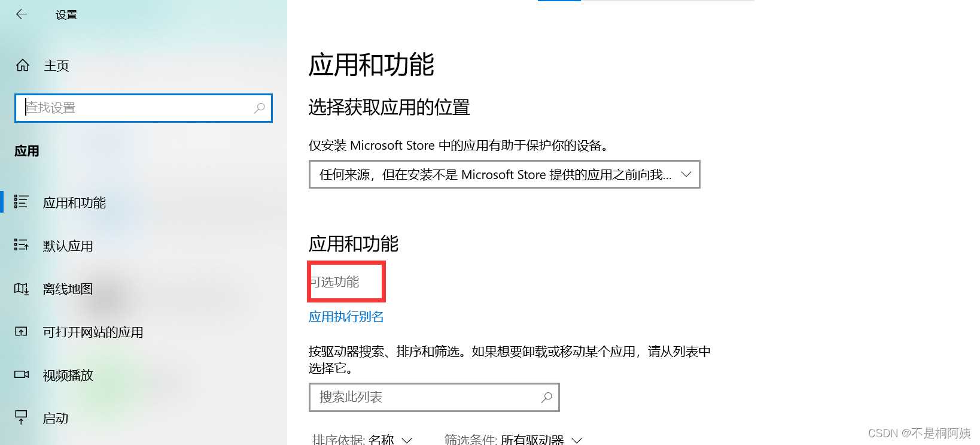Click the 查找设置 search field
This screenshot has width=980, height=445.
[x=144, y=108]
